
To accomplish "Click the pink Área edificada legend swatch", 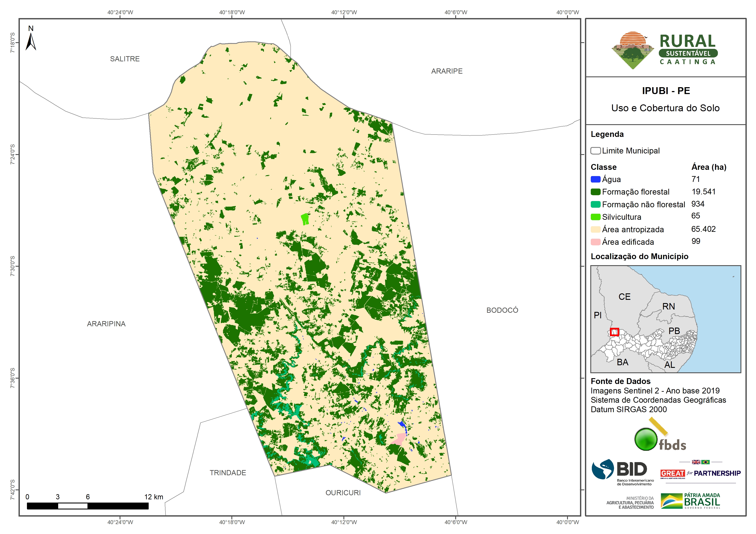I will click(595, 242).
